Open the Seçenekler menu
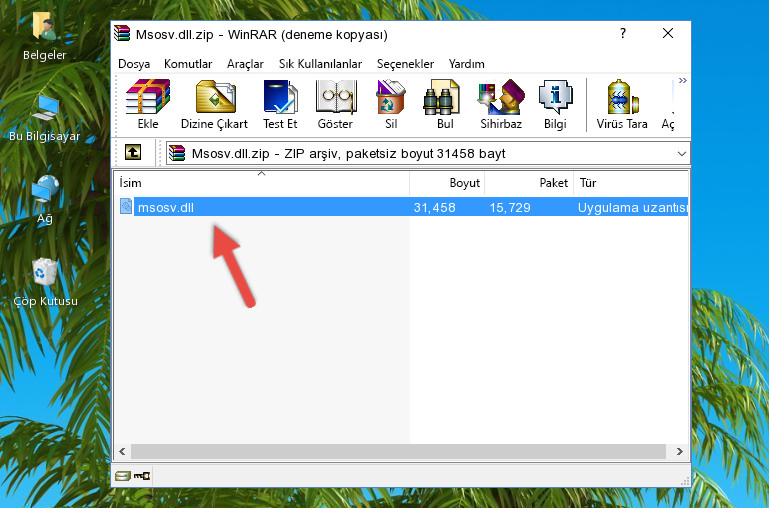The width and height of the screenshot is (769, 508). 405,64
